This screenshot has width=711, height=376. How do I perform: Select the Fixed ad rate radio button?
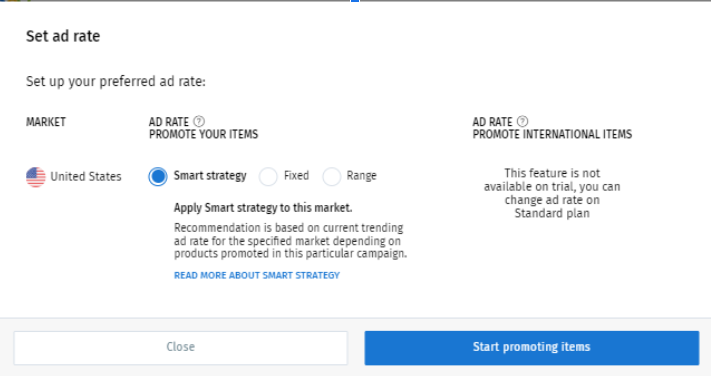pyautogui.click(x=268, y=176)
